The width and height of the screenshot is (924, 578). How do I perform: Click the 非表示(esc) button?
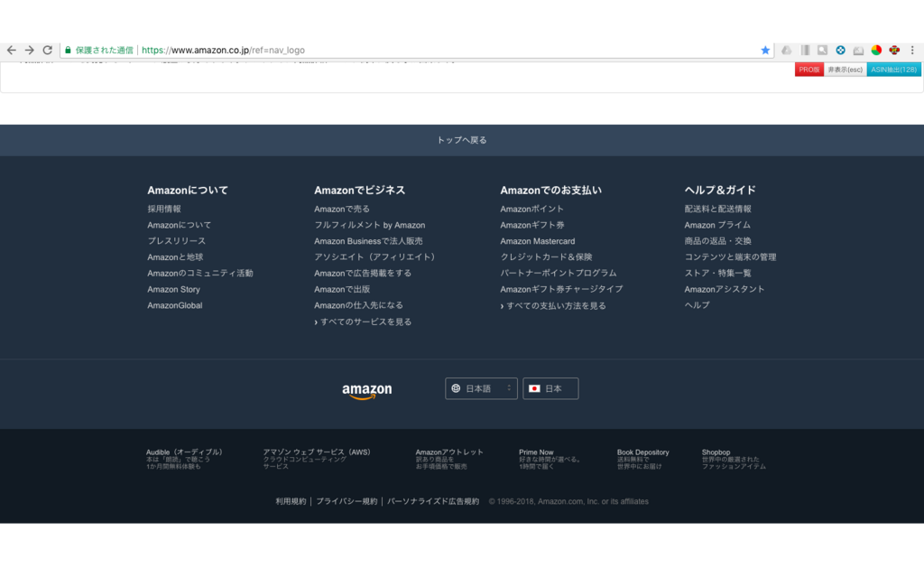click(x=845, y=70)
